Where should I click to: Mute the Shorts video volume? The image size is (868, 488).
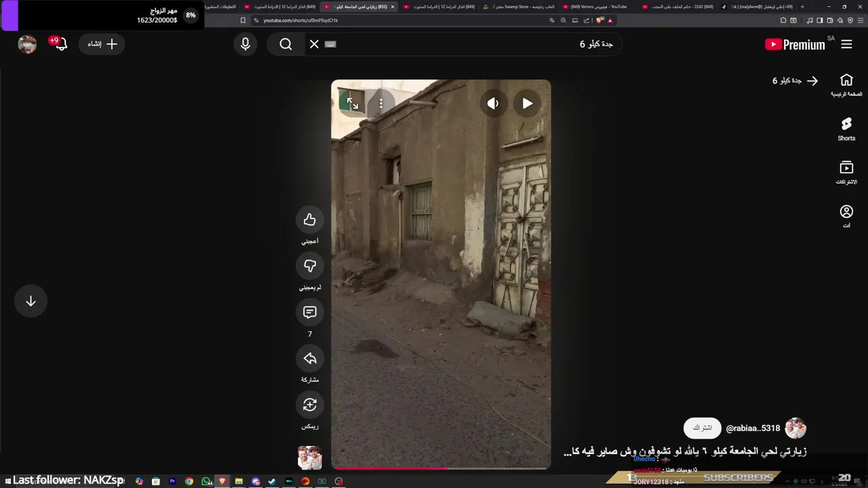[x=493, y=103]
